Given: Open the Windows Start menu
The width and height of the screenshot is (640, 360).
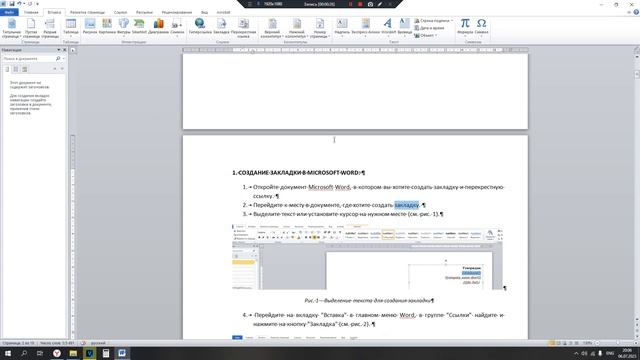Looking at the screenshot, I should click(8, 353).
